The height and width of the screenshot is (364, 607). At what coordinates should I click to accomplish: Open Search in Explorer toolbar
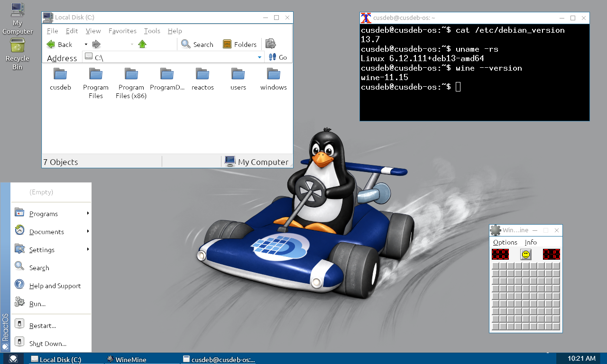coord(198,44)
